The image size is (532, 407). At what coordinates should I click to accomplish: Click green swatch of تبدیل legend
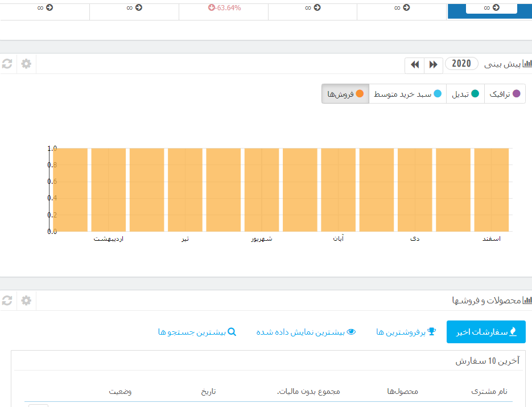[x=475, y=94]
